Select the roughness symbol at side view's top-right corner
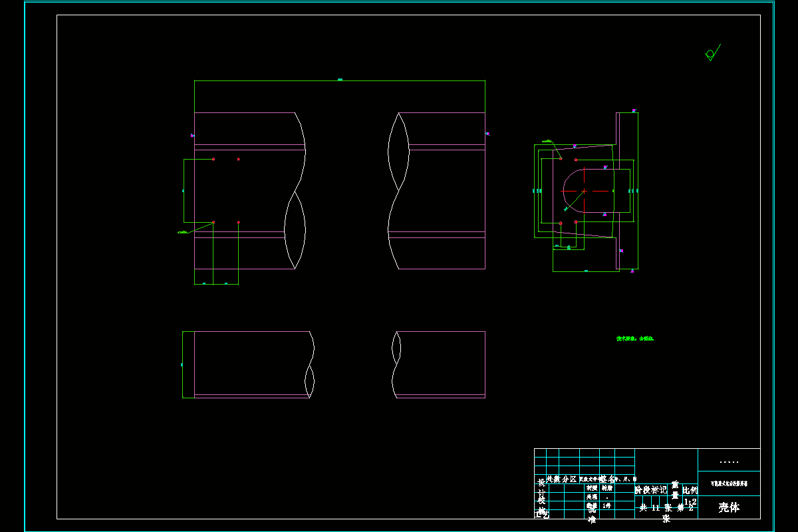This screenshot has height=532, width=798. pyautogui.click(x=634, y=110)
